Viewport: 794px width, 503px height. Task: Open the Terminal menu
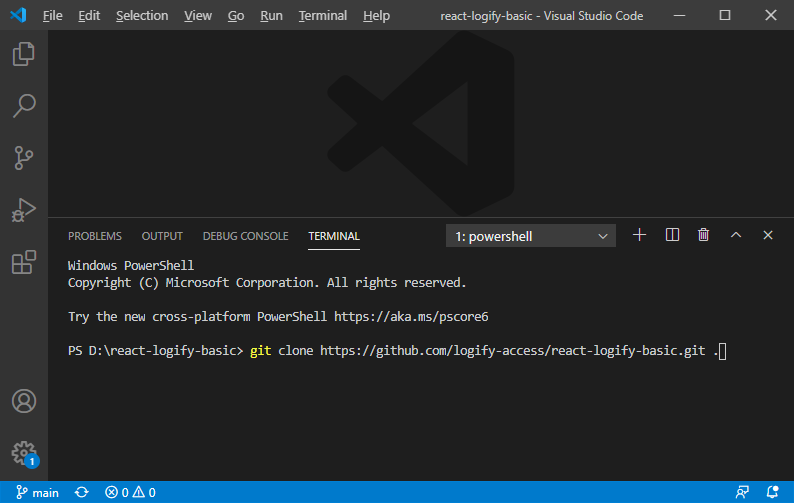pyautogui.click(x=323, y=16)
